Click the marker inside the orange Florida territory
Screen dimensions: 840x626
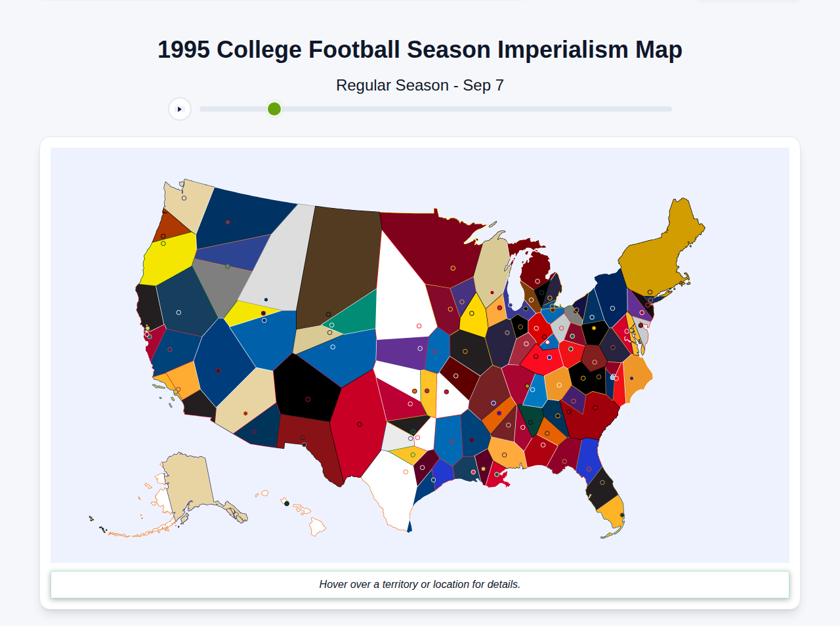[x=622, y=515]
